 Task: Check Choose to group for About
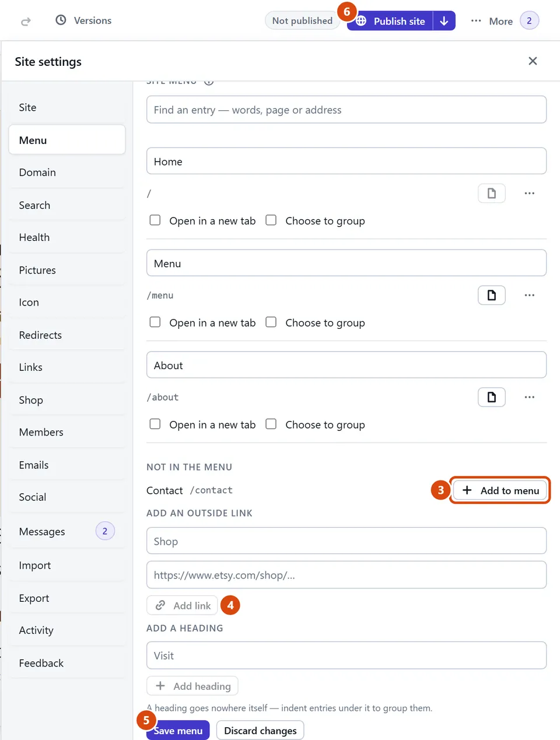[271, 425]
